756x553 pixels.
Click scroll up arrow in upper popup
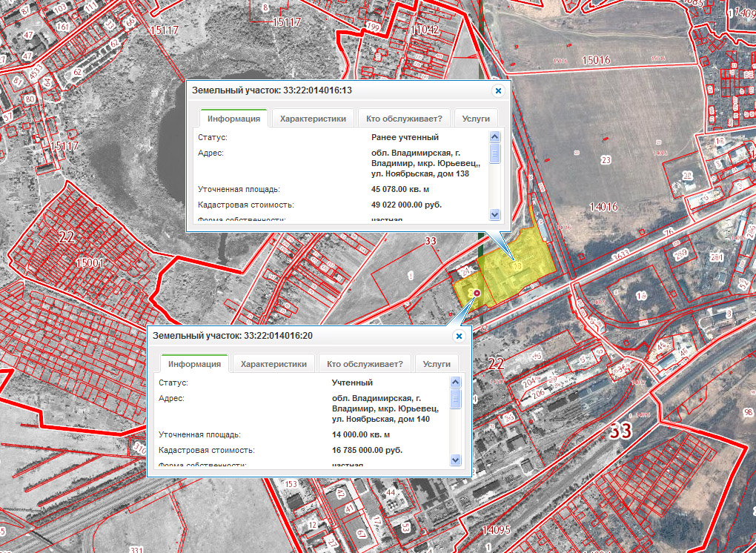pos(494,137)
